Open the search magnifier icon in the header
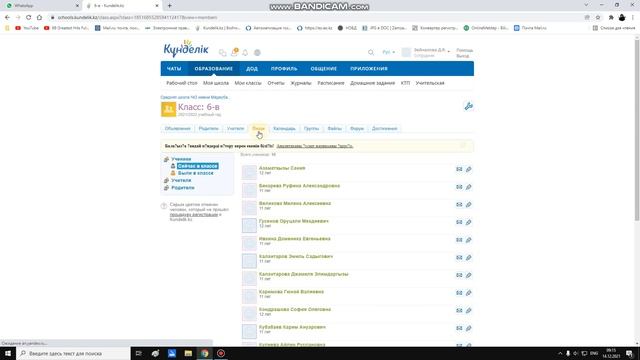This screenshot has height=360, width=640. coord(371,52)
